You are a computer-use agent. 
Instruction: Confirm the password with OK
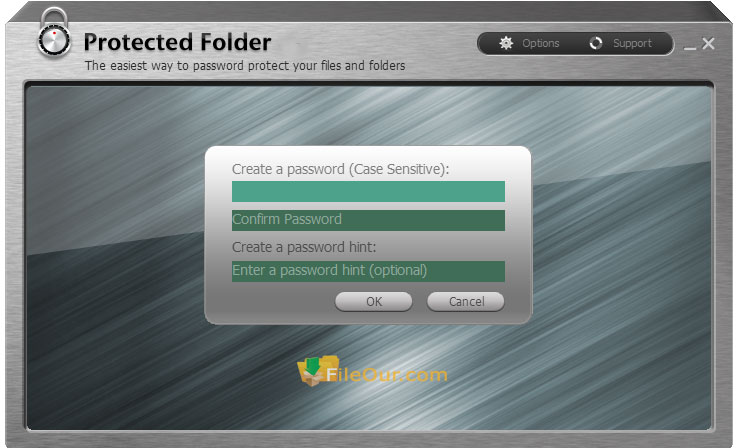point(374,301)
